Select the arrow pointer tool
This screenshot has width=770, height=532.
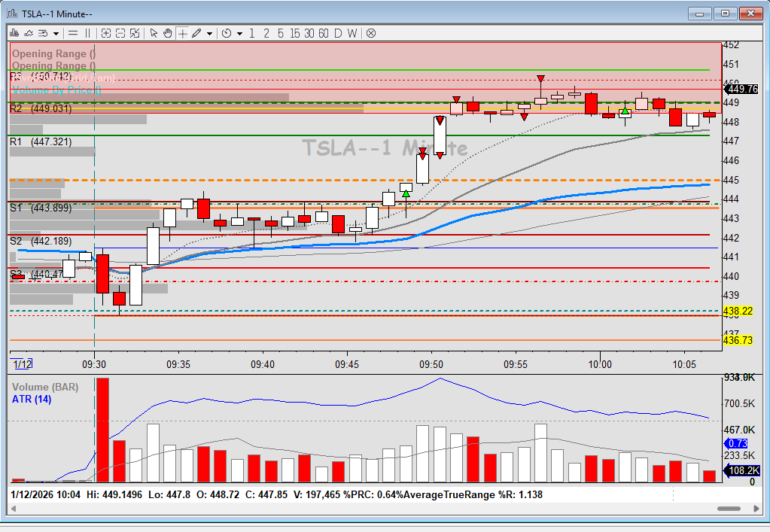click(x=154, y=33)
